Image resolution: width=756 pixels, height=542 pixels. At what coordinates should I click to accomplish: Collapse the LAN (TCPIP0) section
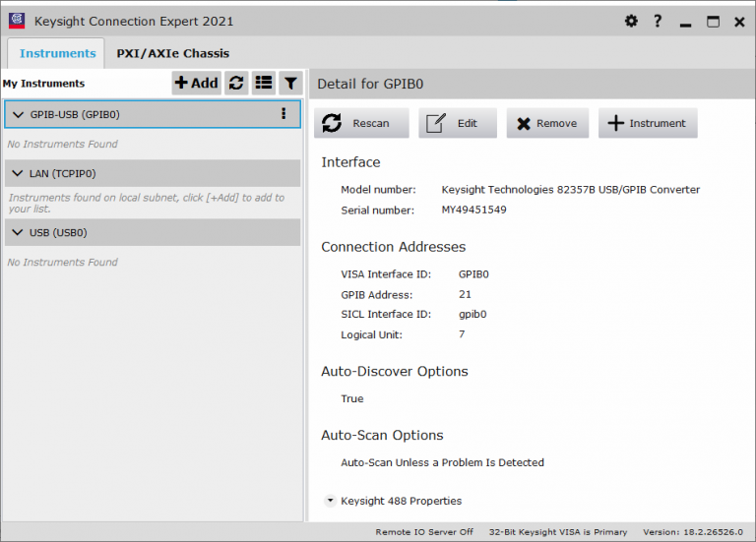coord(18,174)
